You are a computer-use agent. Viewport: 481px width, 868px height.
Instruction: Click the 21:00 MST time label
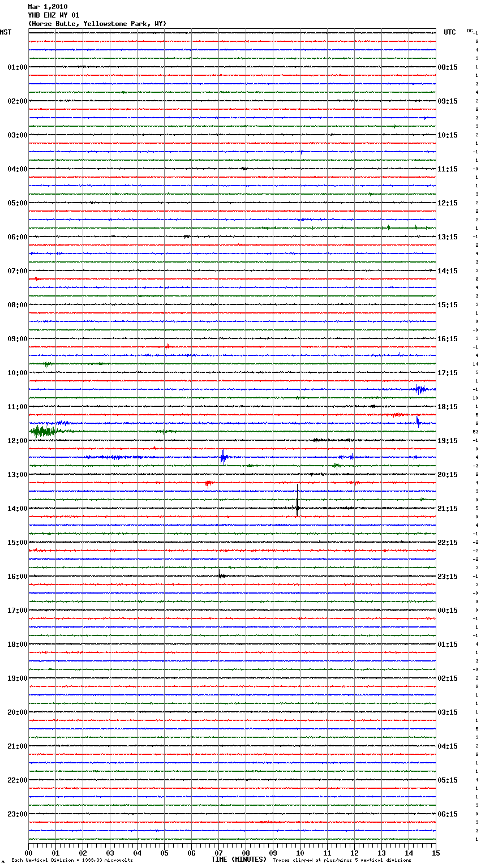pos(18,746)
